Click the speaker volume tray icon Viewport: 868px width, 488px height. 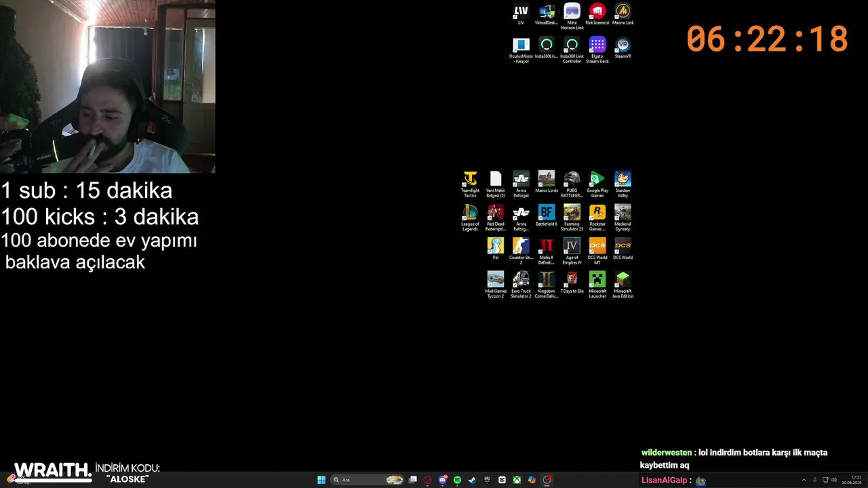pos(833,480)
